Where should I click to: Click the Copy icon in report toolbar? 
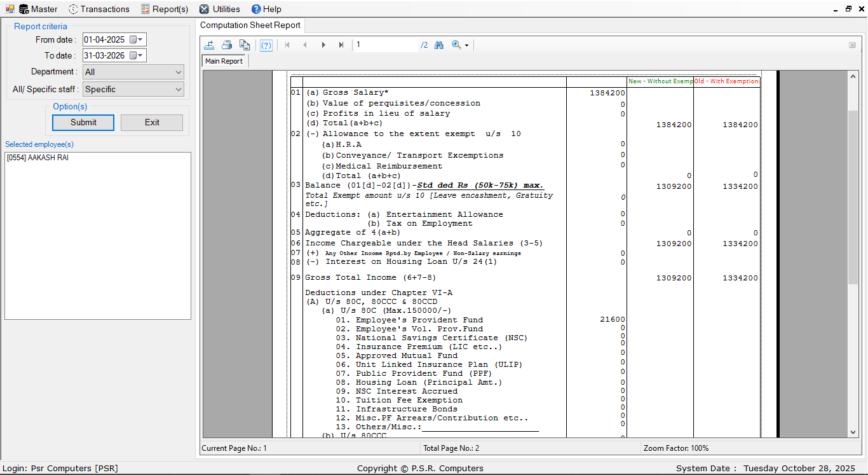[x=245, y=45]
